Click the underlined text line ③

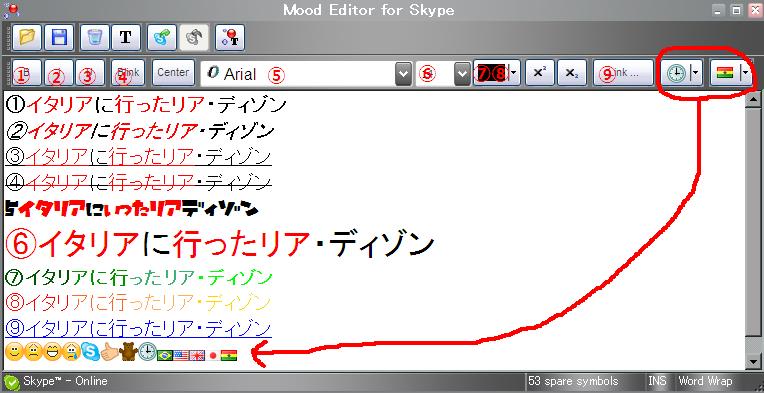click(138, 157)
